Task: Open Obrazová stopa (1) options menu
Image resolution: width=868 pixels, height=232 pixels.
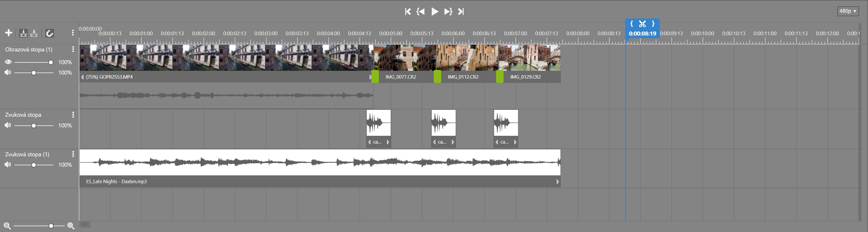Action: click(73, 50)
